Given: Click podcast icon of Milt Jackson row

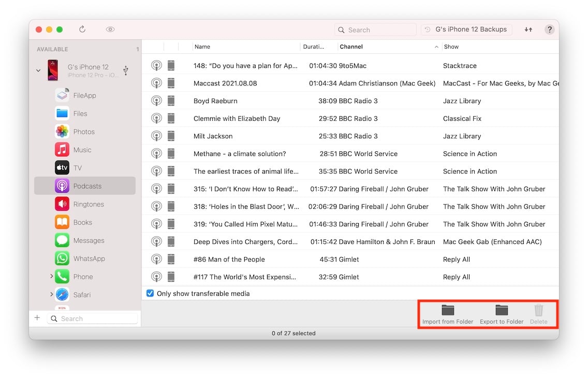Looking at the screenshot, I should coord(156,136).
